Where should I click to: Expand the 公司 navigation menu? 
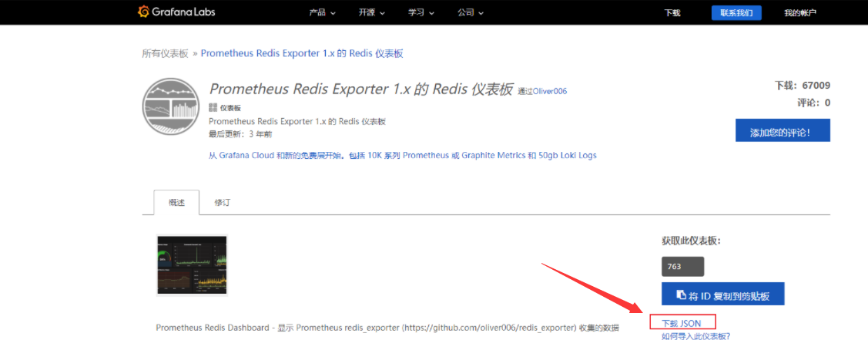tap(471, 13)
